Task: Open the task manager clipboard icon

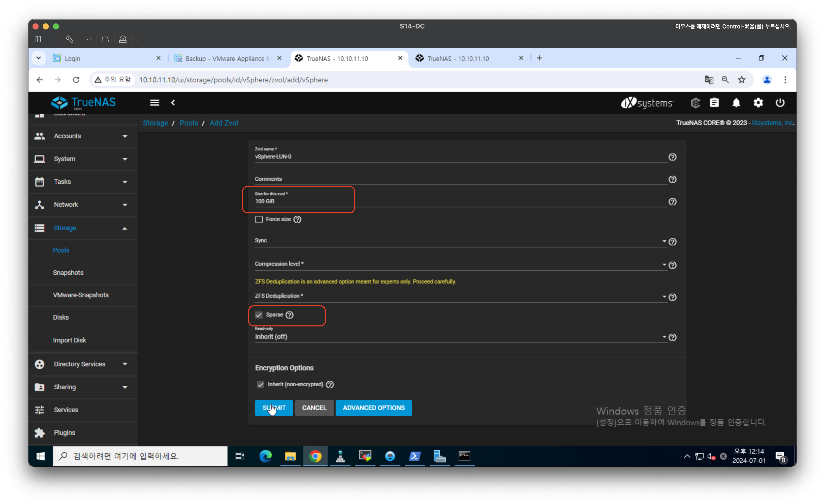Action: click(714, 103)
